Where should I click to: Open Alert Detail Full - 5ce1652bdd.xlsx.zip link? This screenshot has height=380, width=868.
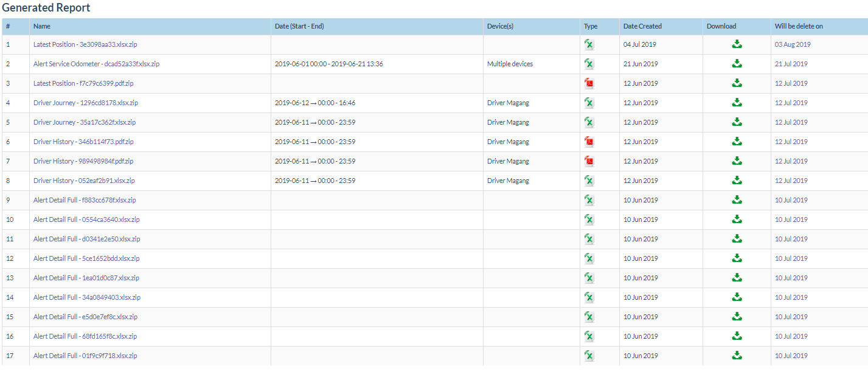point(86,258)
